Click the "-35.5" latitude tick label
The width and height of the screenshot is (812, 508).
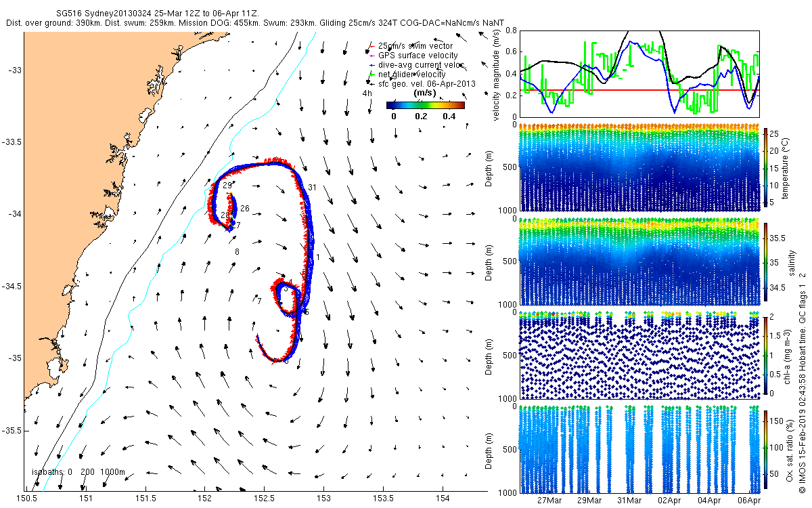(x=12, y=431)
